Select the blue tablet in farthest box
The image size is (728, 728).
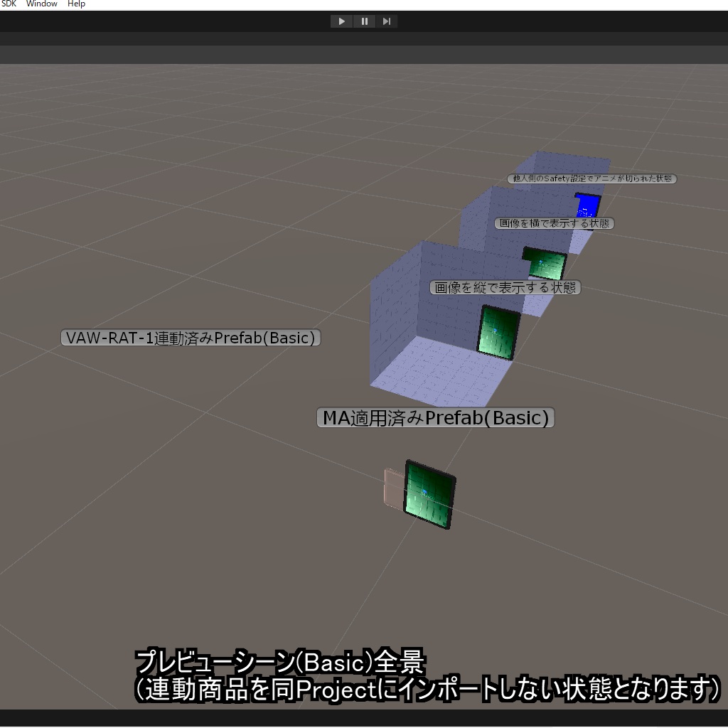click(x=588, y=206)
